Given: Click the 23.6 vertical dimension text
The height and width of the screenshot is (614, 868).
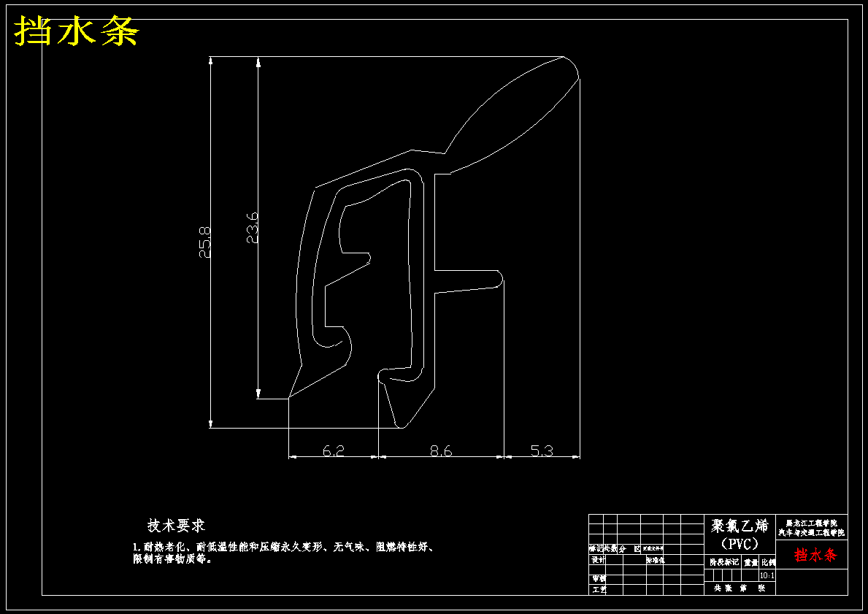Looking at the screenshot, I should [252, 228].
